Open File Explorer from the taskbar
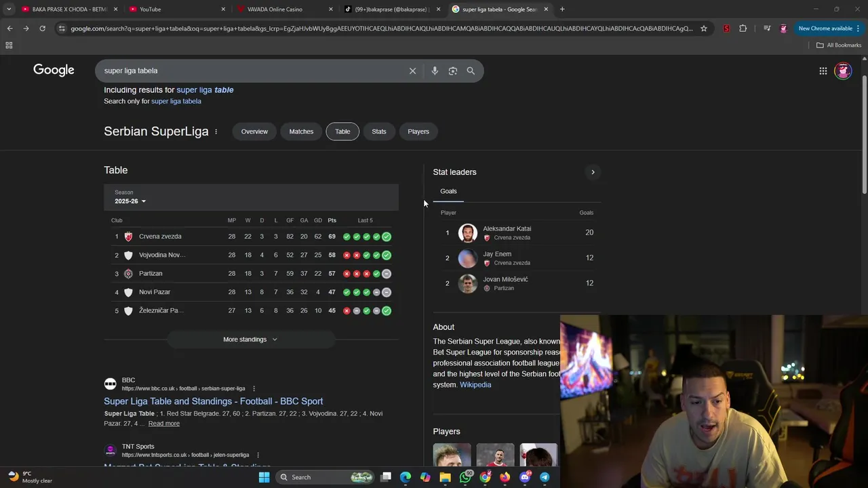868x488 pixels. click(x=445, y=477)
